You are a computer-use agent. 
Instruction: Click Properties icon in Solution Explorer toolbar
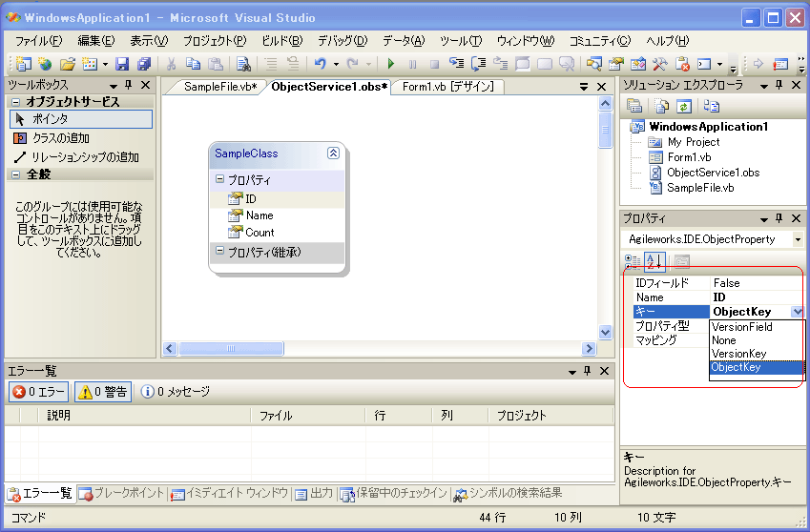pyautogui.click(x=634, y=106)
